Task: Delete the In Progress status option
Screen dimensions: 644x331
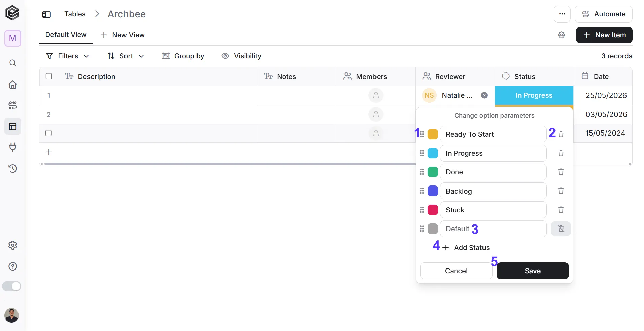Action: pyautogui.click(x=561, y=153)
